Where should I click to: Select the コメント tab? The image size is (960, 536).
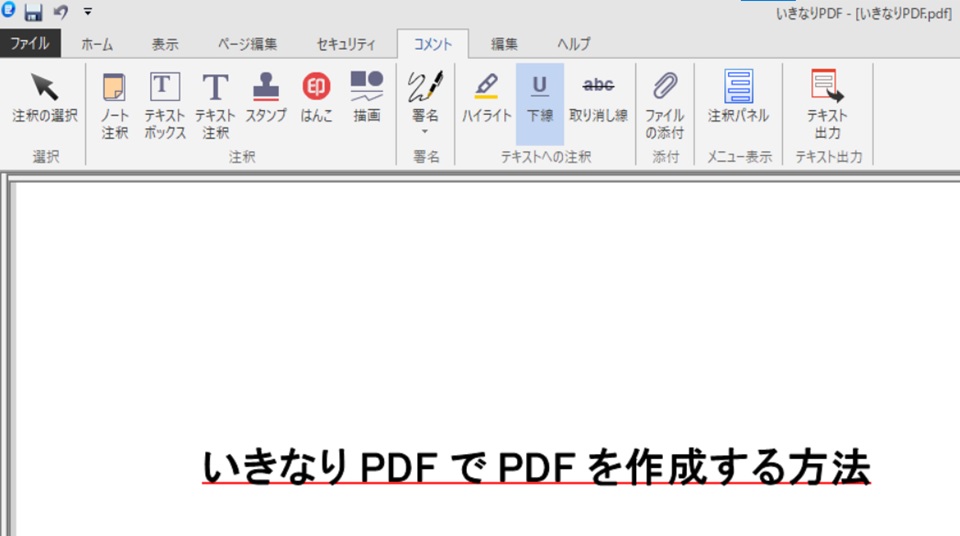tap(433, 44)
